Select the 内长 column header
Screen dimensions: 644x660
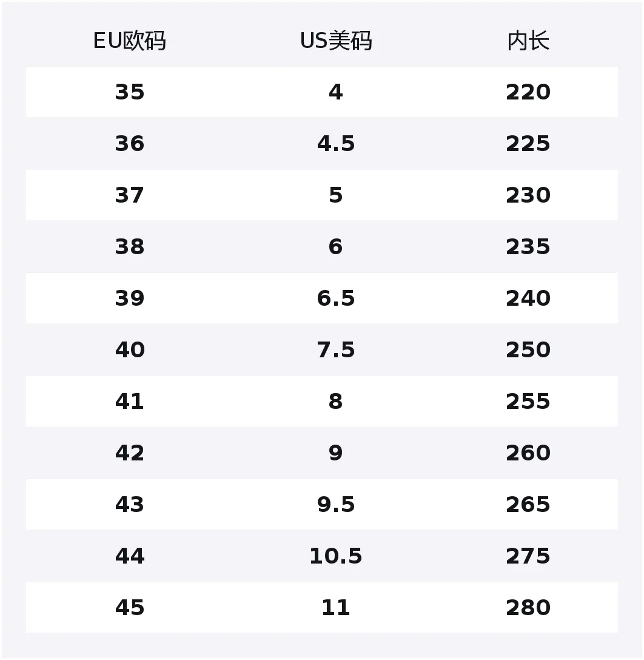[528, 41]
